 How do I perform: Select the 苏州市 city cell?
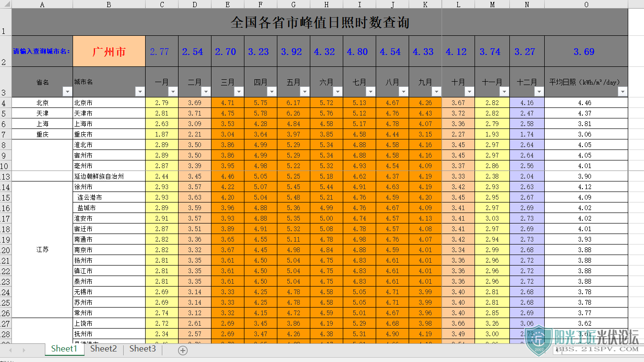click(109, 302)
